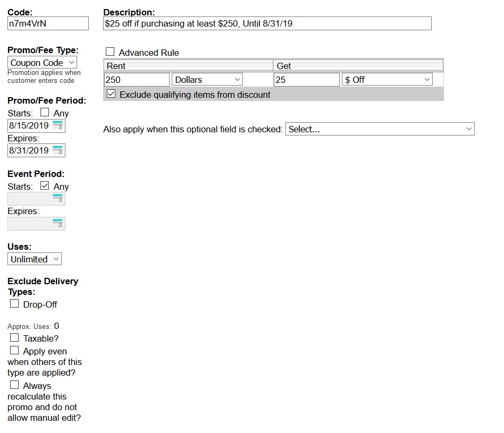Enable the Advanced Rule checkbox
Screen dimensions: 504x433
tap(110, 52)
